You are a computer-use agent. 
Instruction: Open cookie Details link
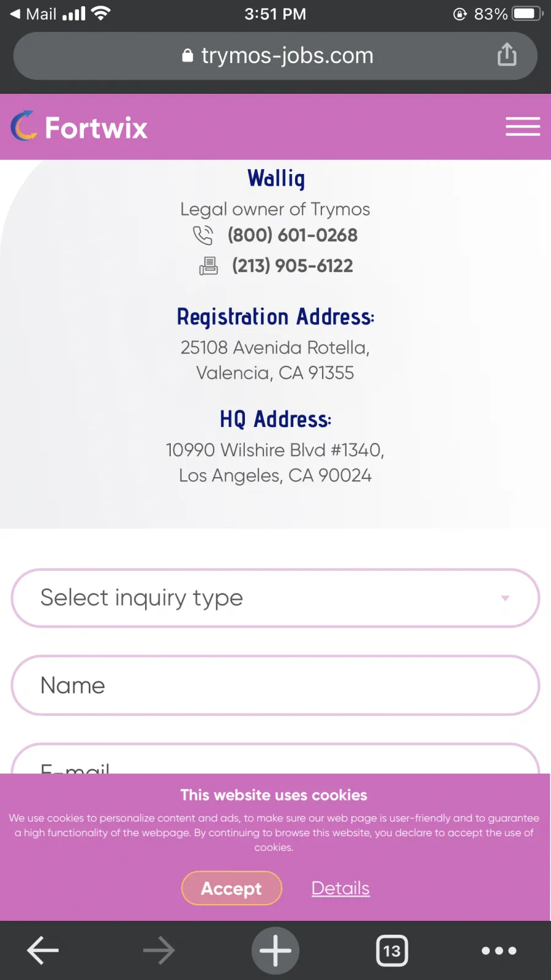[340, 888]
